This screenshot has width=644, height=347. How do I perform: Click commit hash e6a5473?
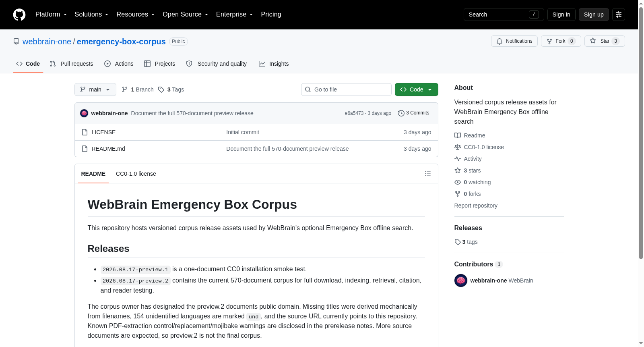coord(354,113)
